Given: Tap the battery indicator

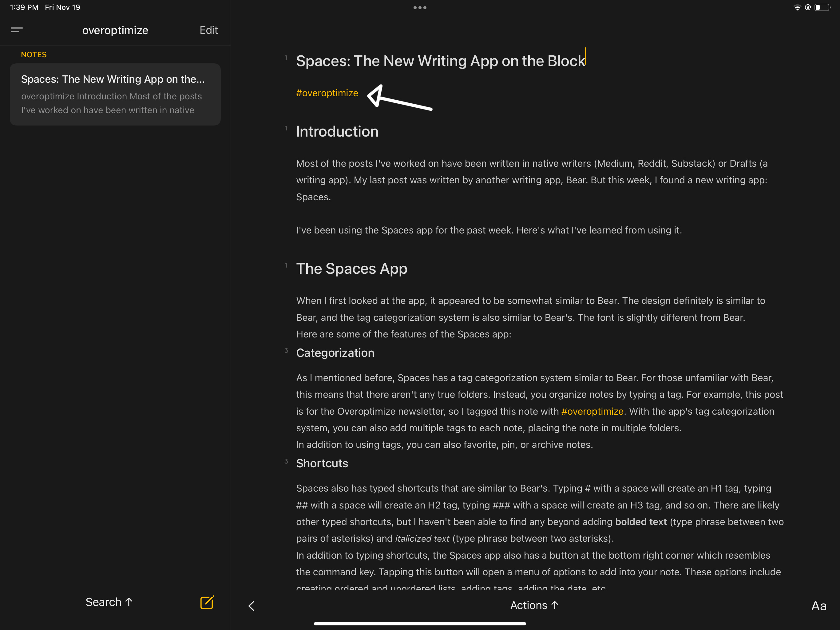Looking at the screenshot, I should pyautogui.click(x=822, y=8).
